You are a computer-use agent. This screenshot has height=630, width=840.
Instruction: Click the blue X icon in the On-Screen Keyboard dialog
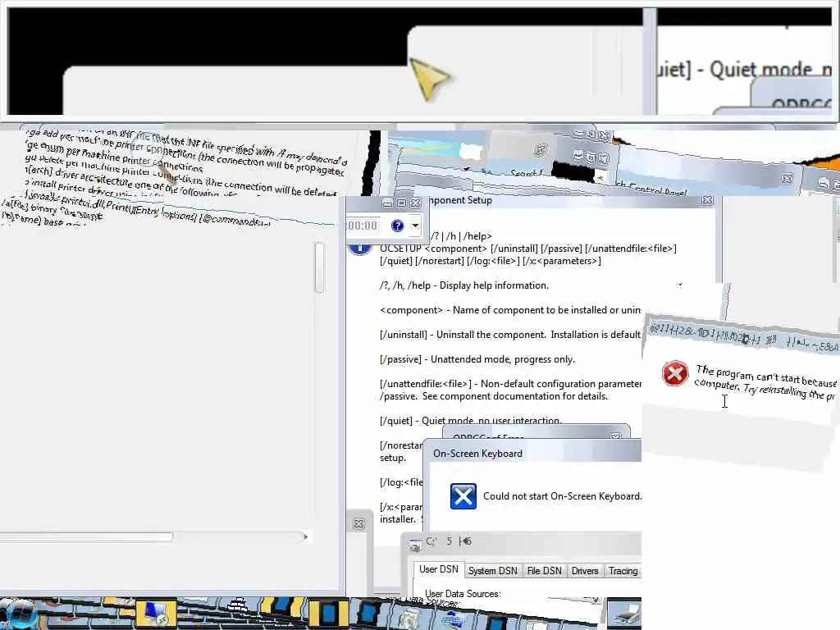tap(463, 496)
